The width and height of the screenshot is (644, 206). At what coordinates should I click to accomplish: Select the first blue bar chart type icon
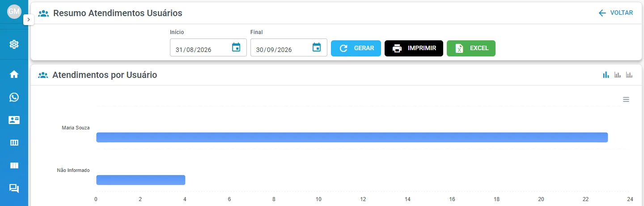(606, 75)
